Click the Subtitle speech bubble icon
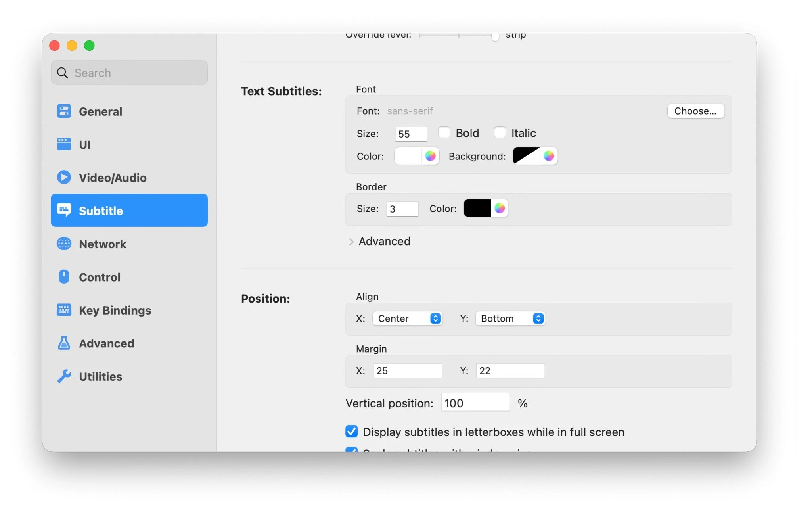Viewport: 812px width, 516px height. [x=64, y=210]
